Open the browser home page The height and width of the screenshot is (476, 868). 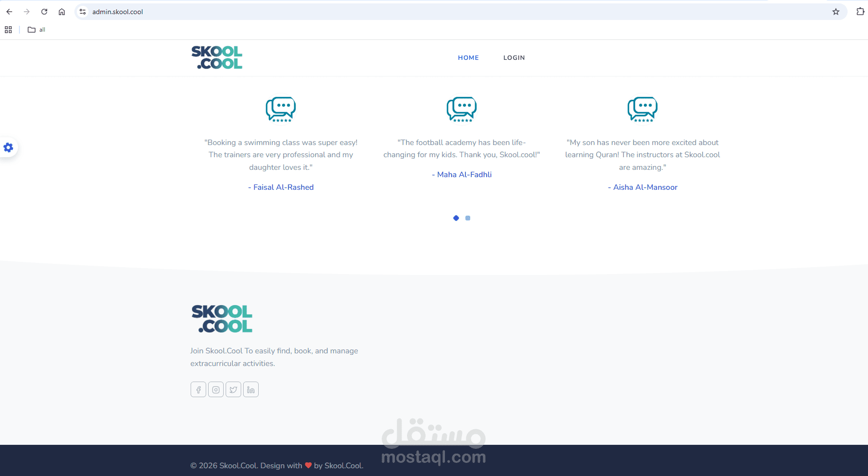click(62, 12)
